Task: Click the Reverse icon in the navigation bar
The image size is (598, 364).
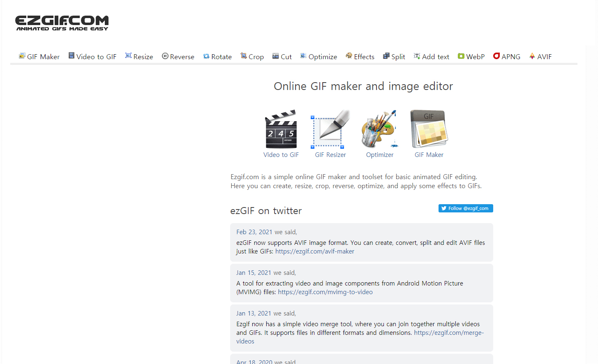Action: [x=165, y=56]
